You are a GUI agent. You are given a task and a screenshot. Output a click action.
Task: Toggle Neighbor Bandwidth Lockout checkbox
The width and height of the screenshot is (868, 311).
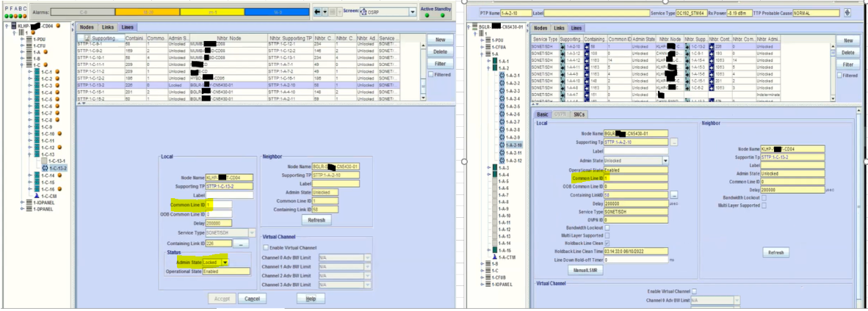pos(764,197)
